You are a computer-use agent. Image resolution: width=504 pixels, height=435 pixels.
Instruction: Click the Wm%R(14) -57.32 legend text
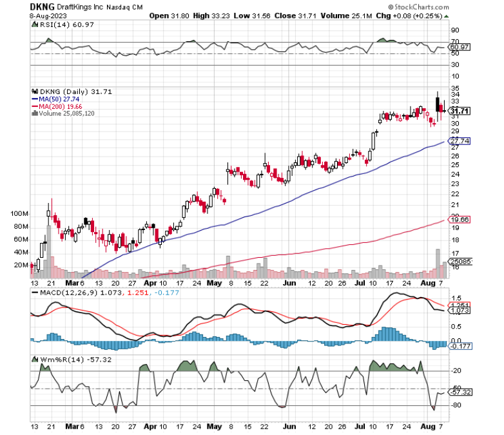(x=75, y=360)
